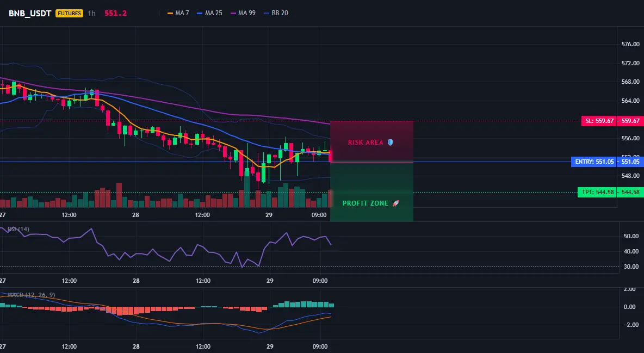Click the RSI (14) indicator title
The image size is (644, 353).
tap(18, 229)
